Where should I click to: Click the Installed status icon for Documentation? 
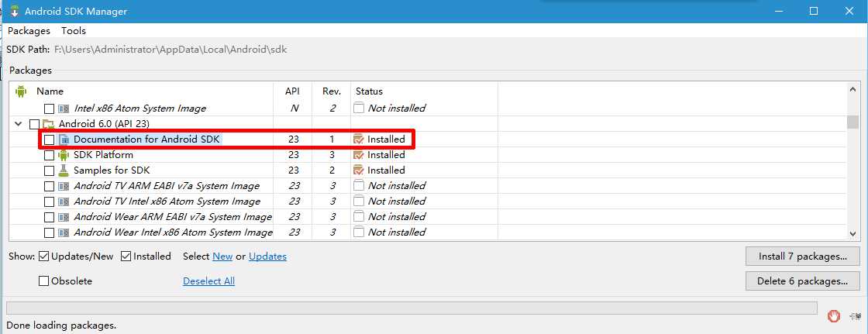tap(359, 139)
